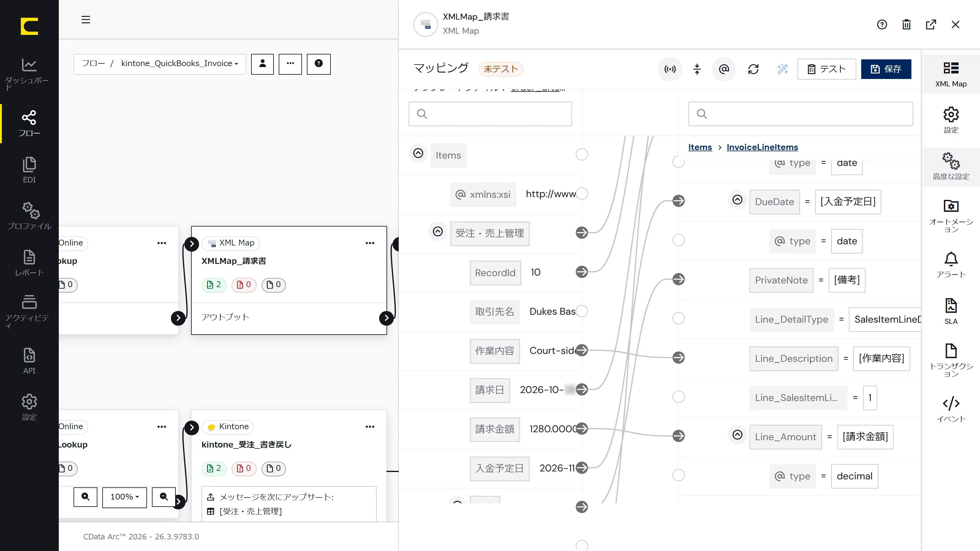Collapse the 受注・売上管理 node
This screenshot has width=980, height=551.
click(x=438, y=232)
